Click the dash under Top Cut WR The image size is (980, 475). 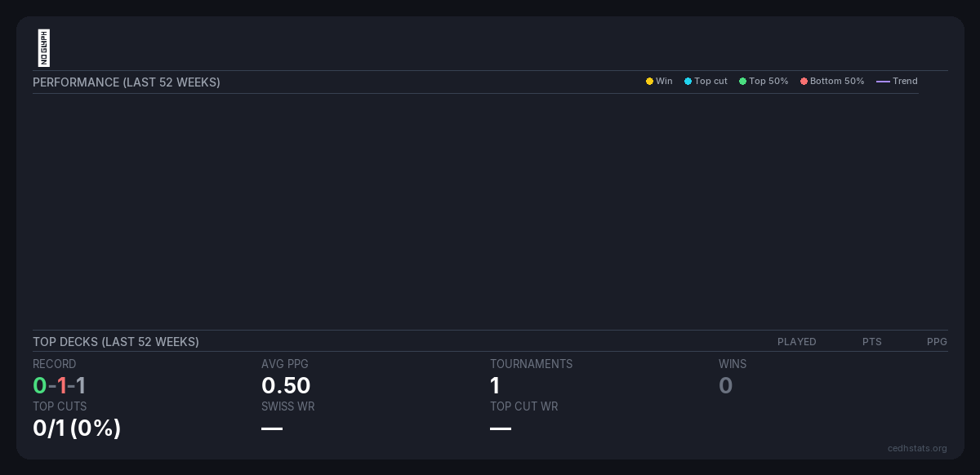pos(501,428)
